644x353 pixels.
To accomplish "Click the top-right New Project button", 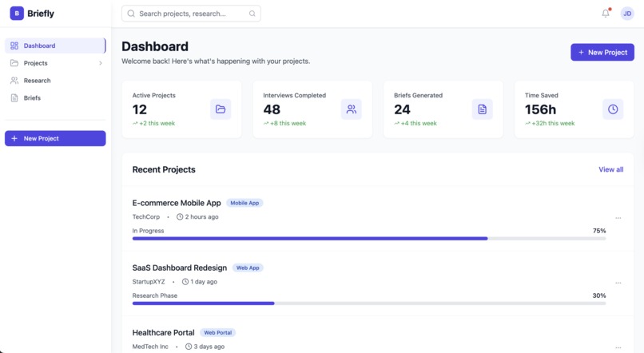I will point(602,52).
